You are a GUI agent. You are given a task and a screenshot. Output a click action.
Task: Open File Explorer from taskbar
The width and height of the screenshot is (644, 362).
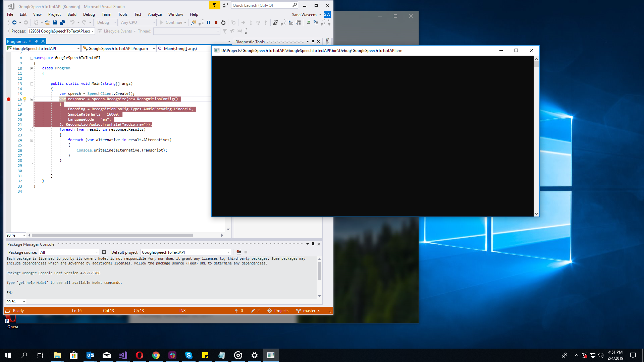tap(57, 355)
